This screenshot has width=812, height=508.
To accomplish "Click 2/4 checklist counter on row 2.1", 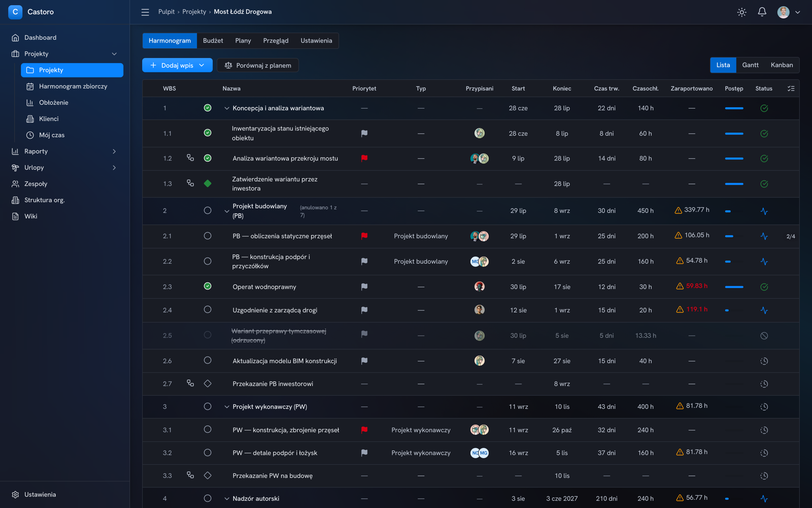I will pos(791,237).
